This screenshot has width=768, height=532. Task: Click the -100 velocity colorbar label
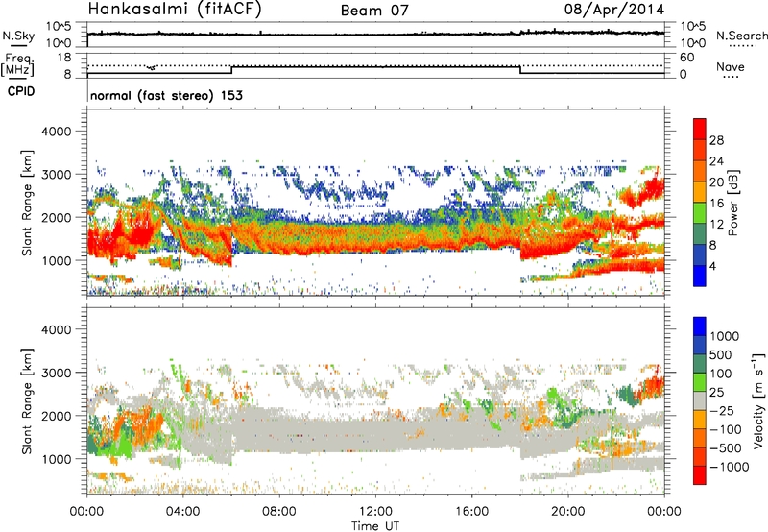pyautogui.click(x=725, y=429)
